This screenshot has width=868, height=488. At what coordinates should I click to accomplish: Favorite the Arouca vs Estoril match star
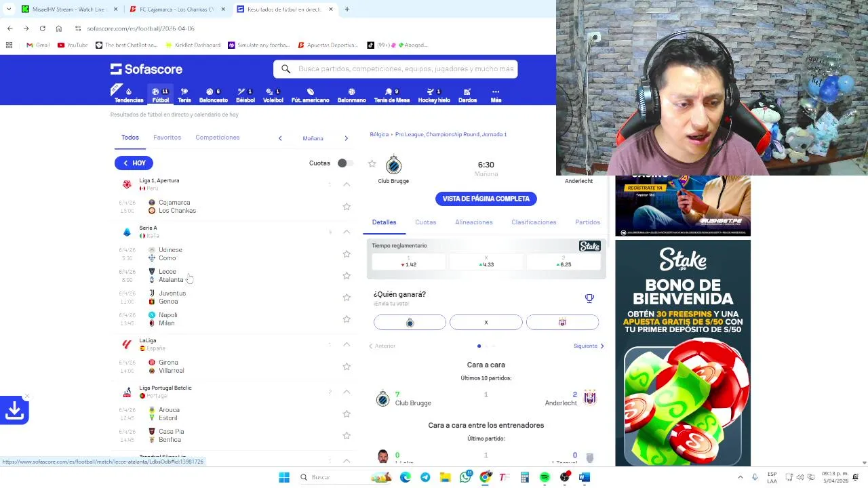[347, 414]
